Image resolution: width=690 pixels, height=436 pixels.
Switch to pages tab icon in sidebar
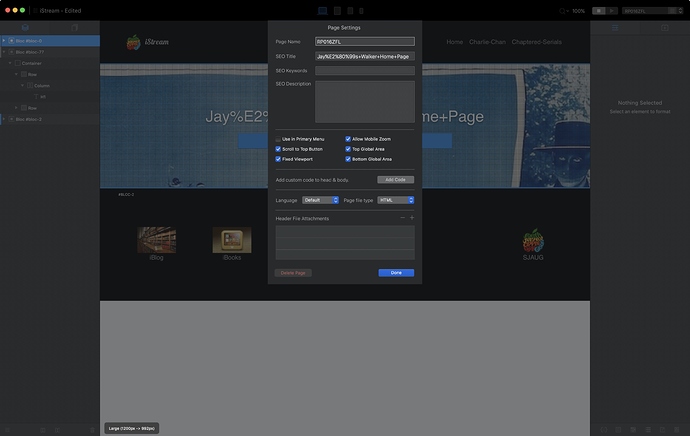coord(74,27)
